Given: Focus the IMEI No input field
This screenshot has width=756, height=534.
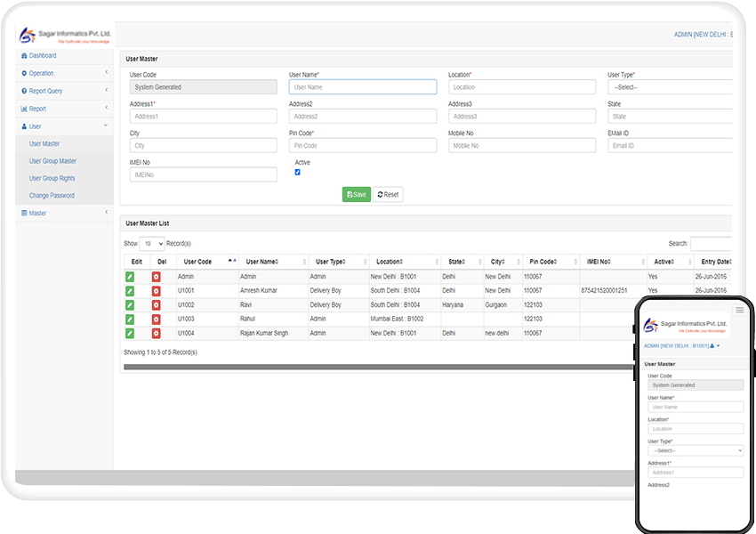Looking at the screenshot, I should [x=203, y=174].
